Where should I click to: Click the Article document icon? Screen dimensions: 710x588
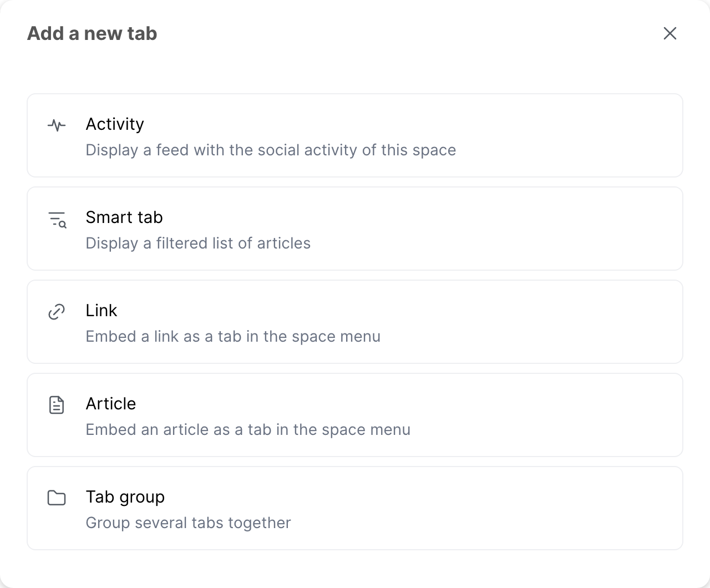tap(57, 405)
